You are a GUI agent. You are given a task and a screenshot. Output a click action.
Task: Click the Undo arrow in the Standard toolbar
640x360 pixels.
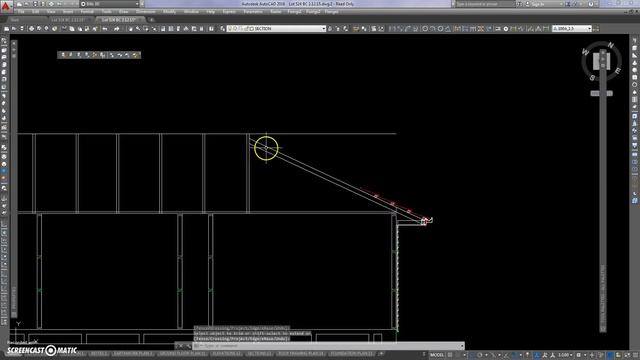(105, 29)
